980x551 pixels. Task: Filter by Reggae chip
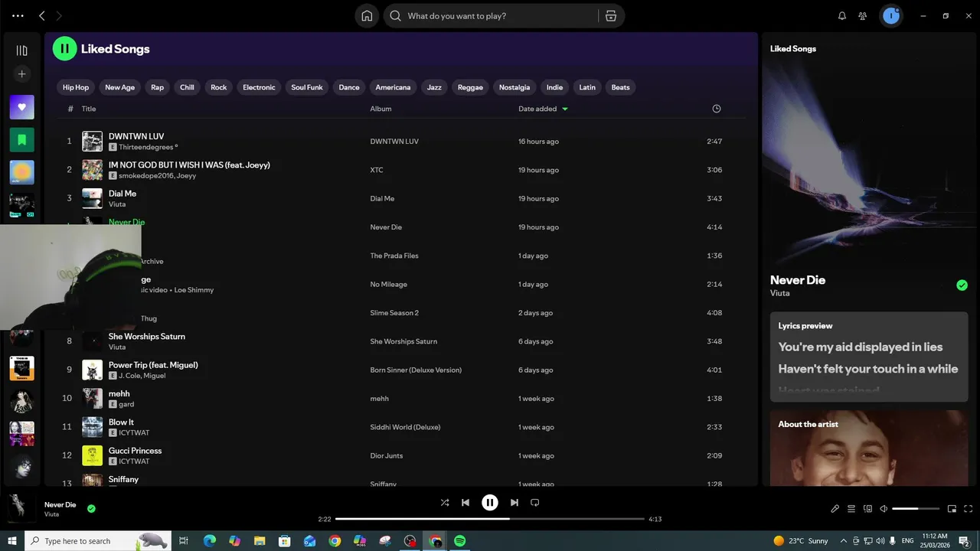point(470,87)
